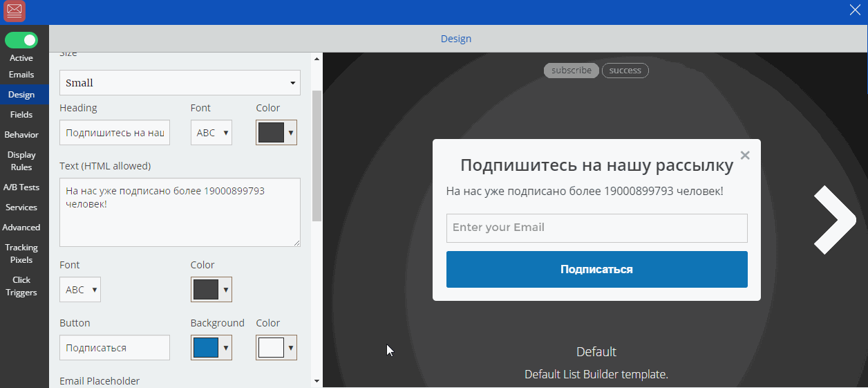Click the Design header title
The image size is (868, 388).
[456, 39]
